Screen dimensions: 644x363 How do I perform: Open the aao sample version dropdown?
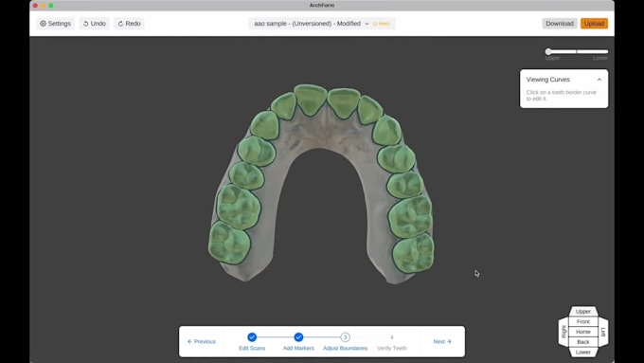[x=322, y=24]
